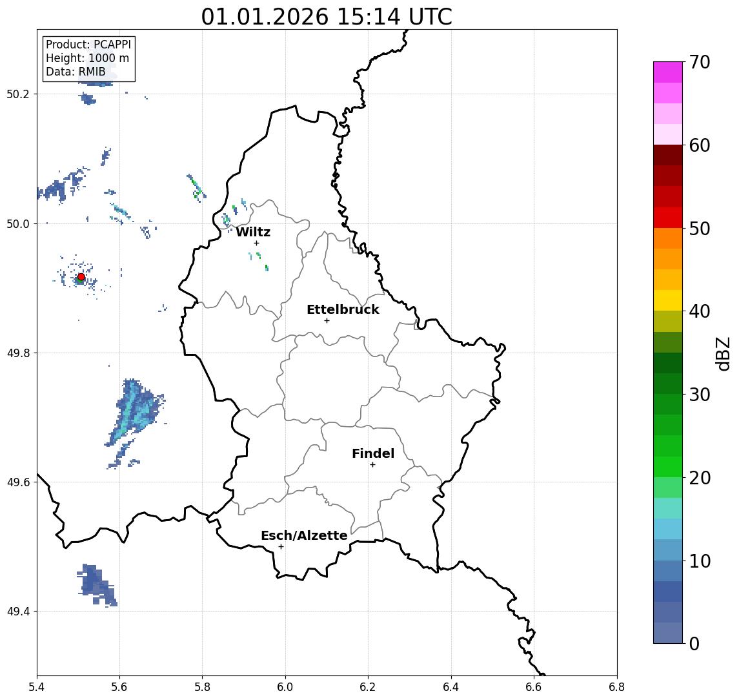Click longitude label 5.8
The height and width of the screenshot is (700, 739).
203,687
